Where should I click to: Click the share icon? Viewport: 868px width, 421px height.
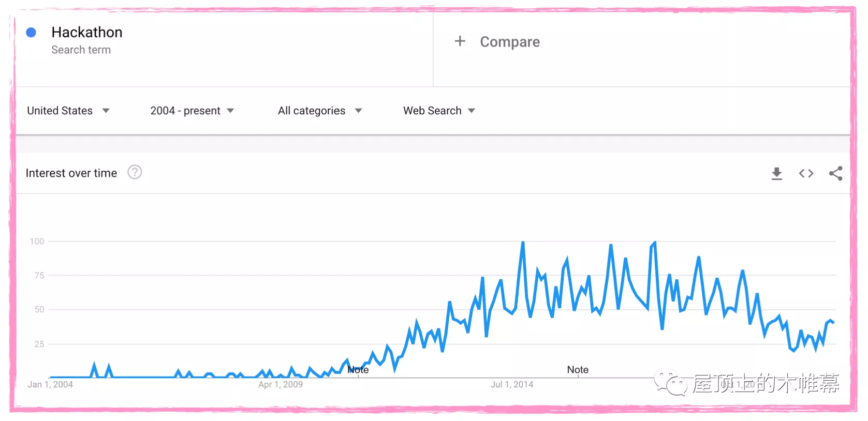coord(835,173)
